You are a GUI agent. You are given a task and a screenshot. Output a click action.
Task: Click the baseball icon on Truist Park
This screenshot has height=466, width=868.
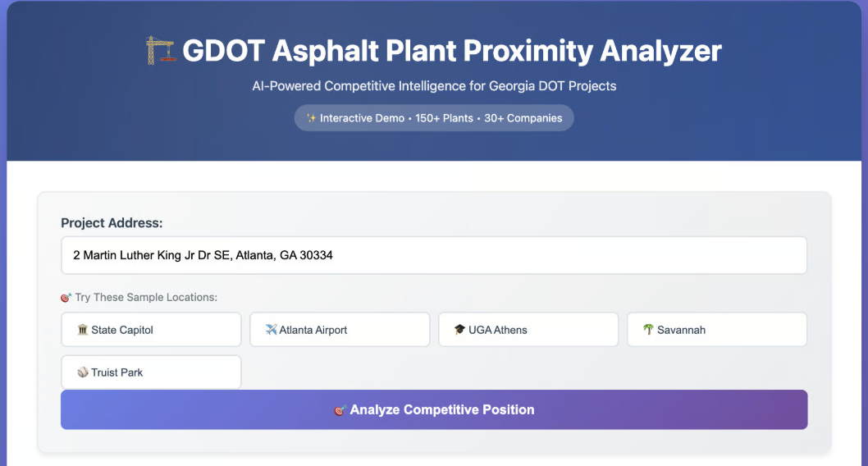click(x=82, y=372)
